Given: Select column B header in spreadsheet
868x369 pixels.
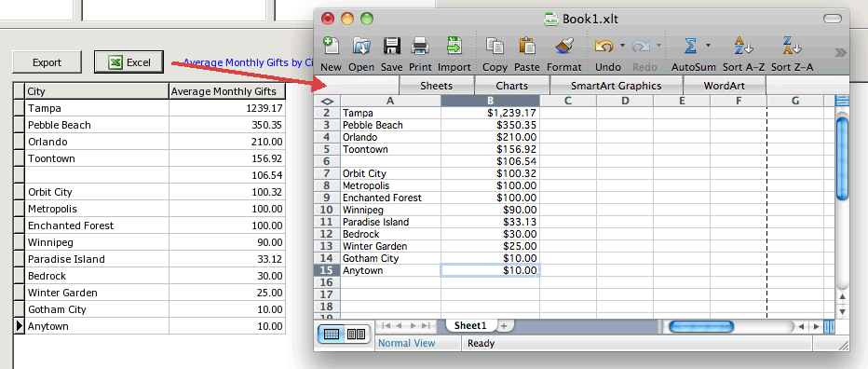Looking at the screenshot, I should pos(491,101).
